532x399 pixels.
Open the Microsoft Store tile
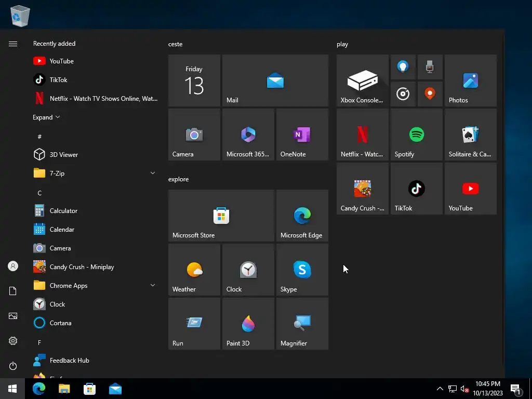[221, 216]
